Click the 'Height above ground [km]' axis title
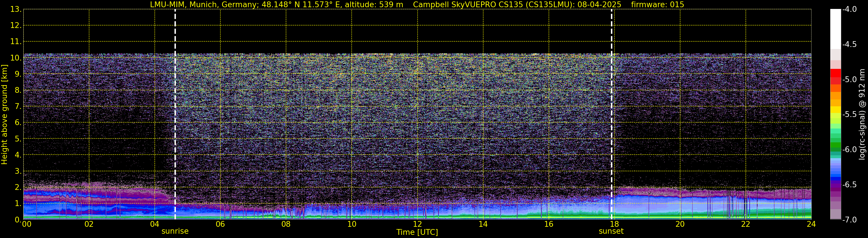The width and height of the screenshot is (868, 238). pos(4,115)
